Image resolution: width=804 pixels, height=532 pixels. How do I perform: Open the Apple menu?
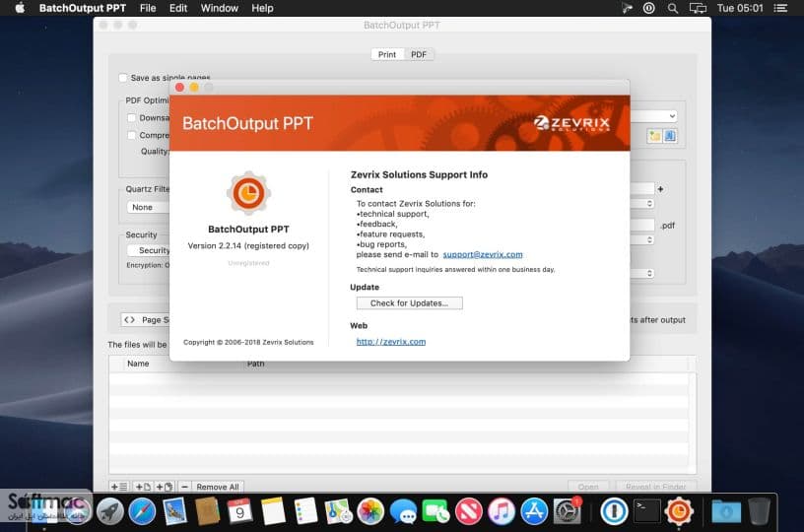coord(20,8)
